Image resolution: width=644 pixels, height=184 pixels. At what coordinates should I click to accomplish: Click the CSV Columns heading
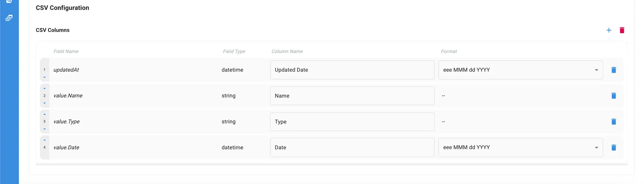coord(53,30)
